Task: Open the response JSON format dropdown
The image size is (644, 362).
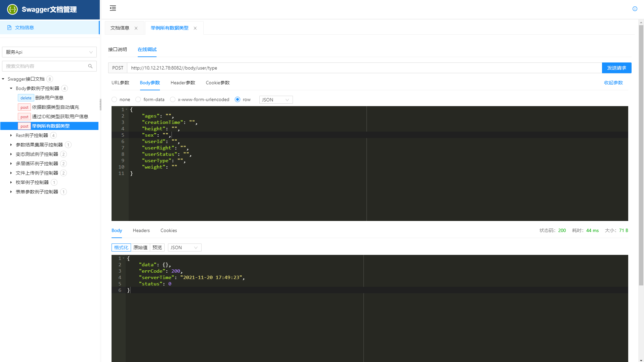Action: coord(184,247)
